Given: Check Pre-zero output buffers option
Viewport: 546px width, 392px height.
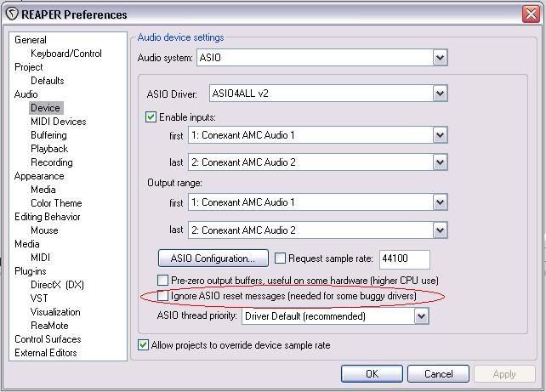Looking at the screenshot, I should (162, 280).
